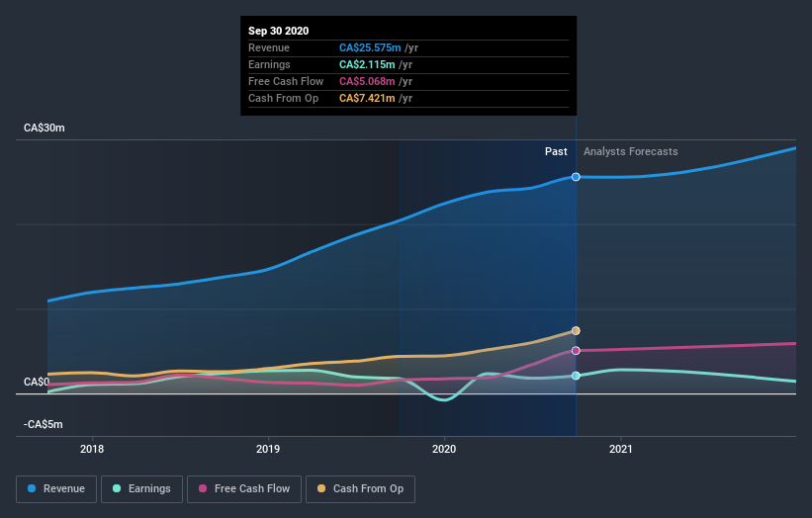Image resolution: width=812 pixels, height=518 pixels.
Task: Toggle the Cash From Op legend button
Action: (360, 489)
